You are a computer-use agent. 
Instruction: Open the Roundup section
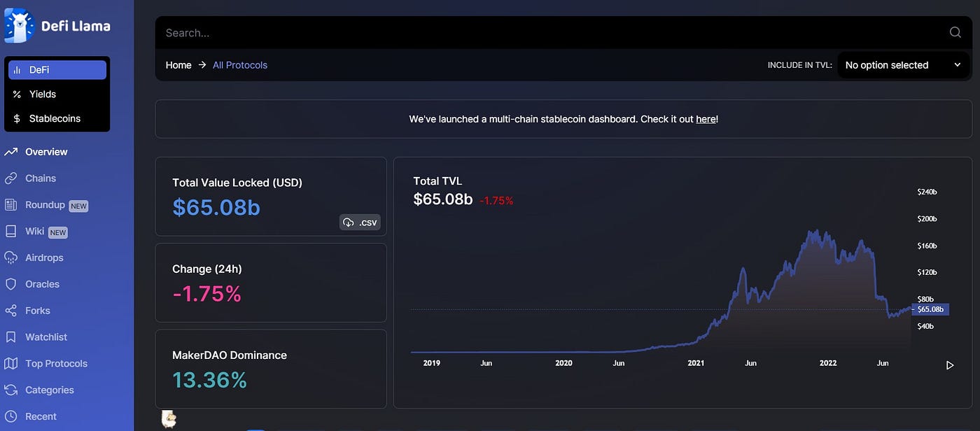pyautogui.click(x=45, y=205)
